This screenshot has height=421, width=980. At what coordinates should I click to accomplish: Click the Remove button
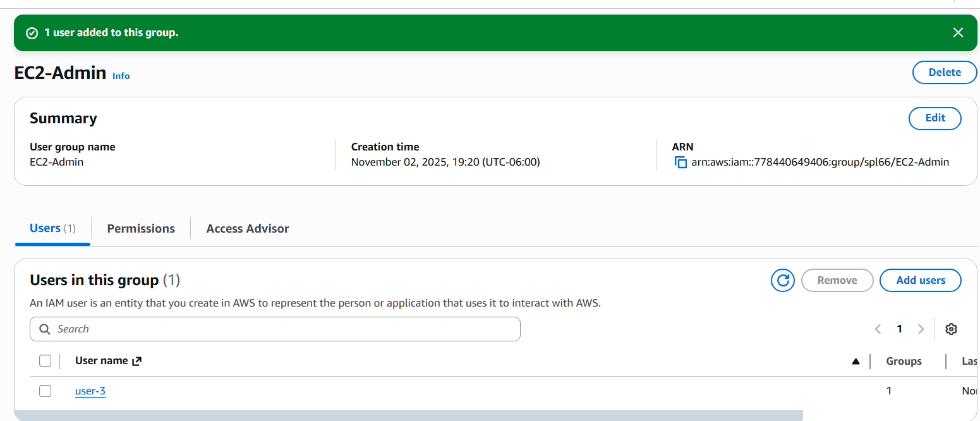(x=837, y=280)
